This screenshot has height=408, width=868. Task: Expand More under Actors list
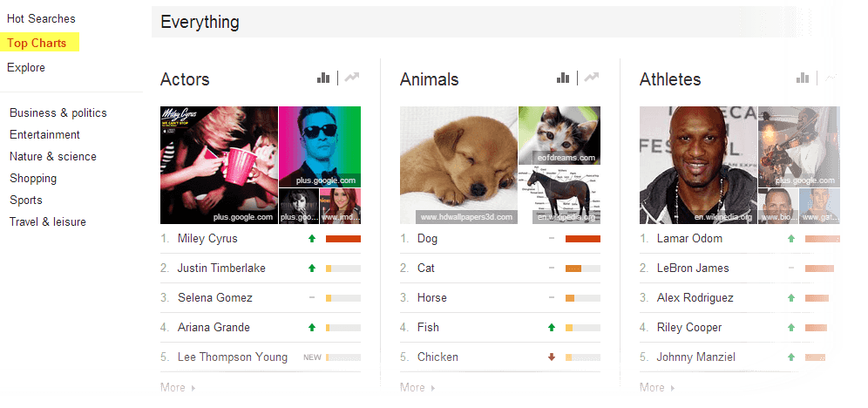tap(178, 388)
